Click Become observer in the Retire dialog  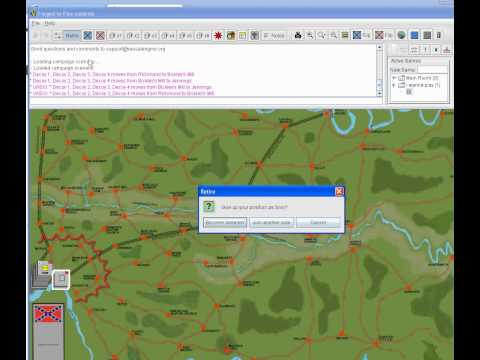[x=225, y=222]
